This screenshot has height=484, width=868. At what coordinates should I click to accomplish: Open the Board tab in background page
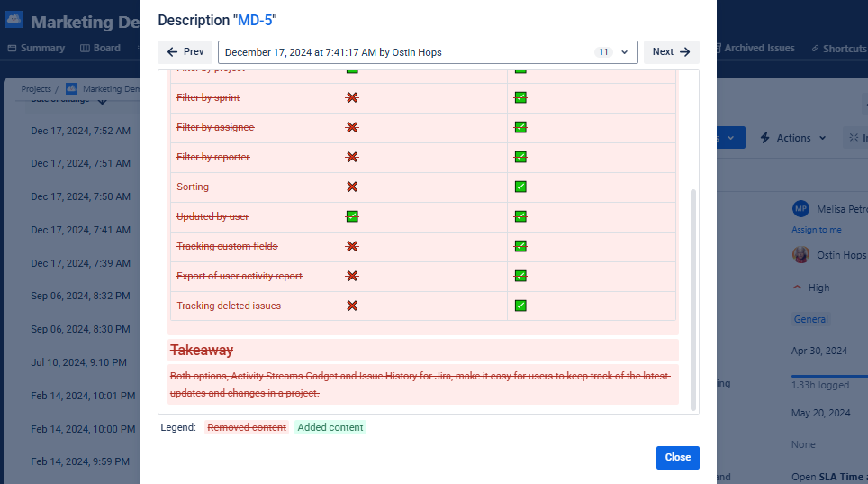pyautogui.click(x=100, y=49)
